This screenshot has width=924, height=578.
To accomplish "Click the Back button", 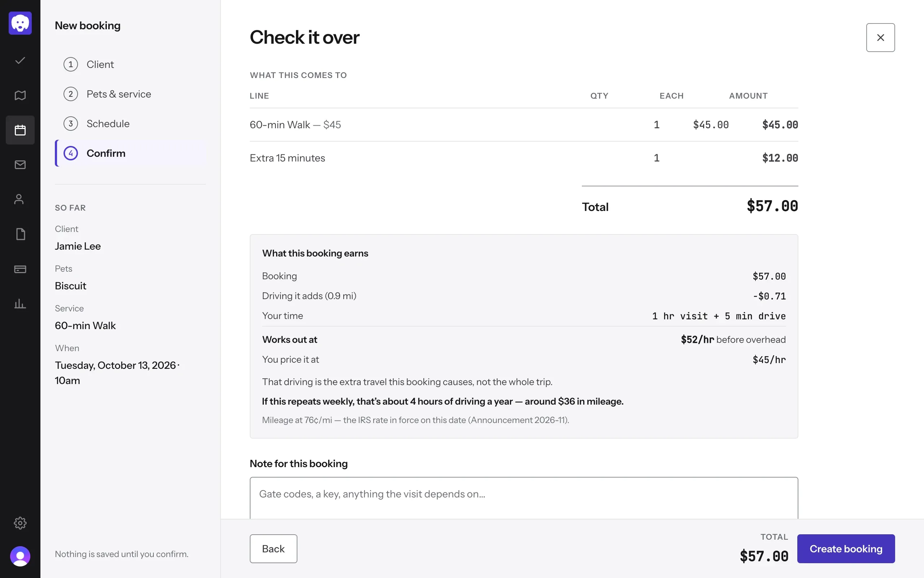I will point(273,549).
